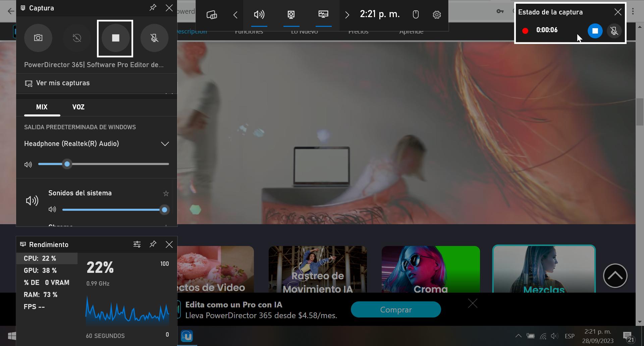
Task: Collapse widgets with the left chevron
Action: click(235, 15)
